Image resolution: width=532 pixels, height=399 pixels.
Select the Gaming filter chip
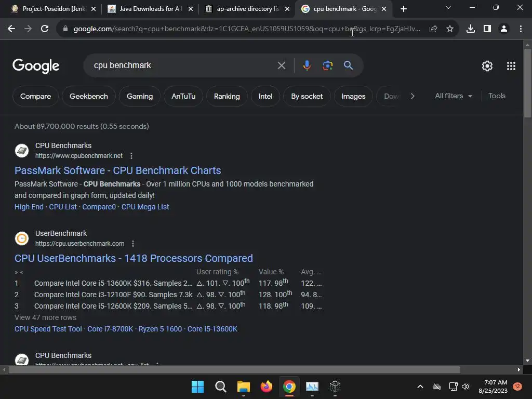(140, 96)
